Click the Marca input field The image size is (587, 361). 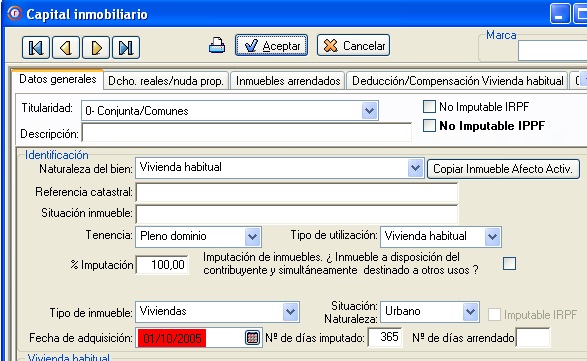553,51
